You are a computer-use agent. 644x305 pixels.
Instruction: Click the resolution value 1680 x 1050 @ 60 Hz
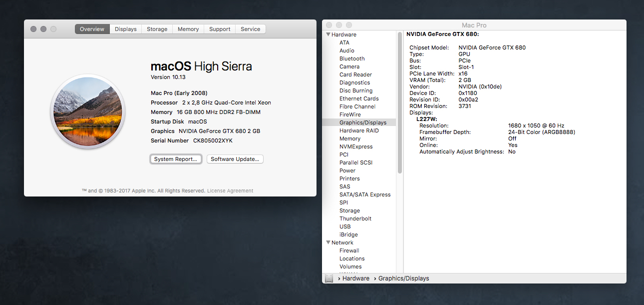[x=536, y=125]
